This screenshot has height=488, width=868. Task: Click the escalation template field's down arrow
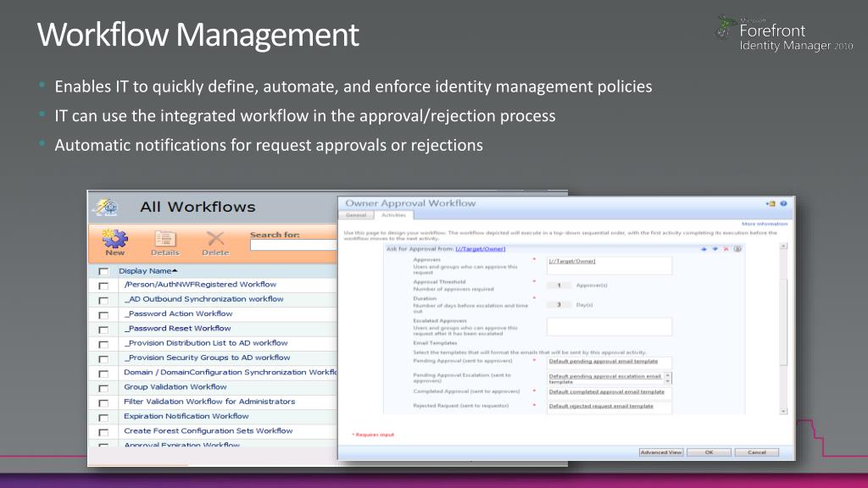click(668, 382)
